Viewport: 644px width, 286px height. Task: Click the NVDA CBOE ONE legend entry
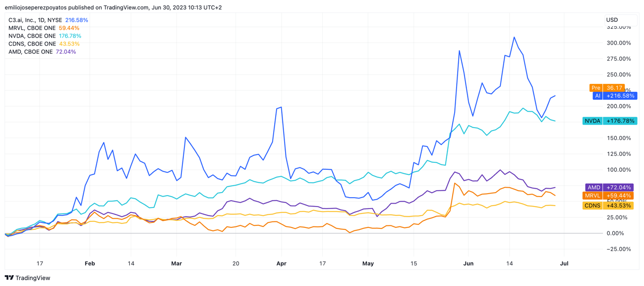coord(32,36)
